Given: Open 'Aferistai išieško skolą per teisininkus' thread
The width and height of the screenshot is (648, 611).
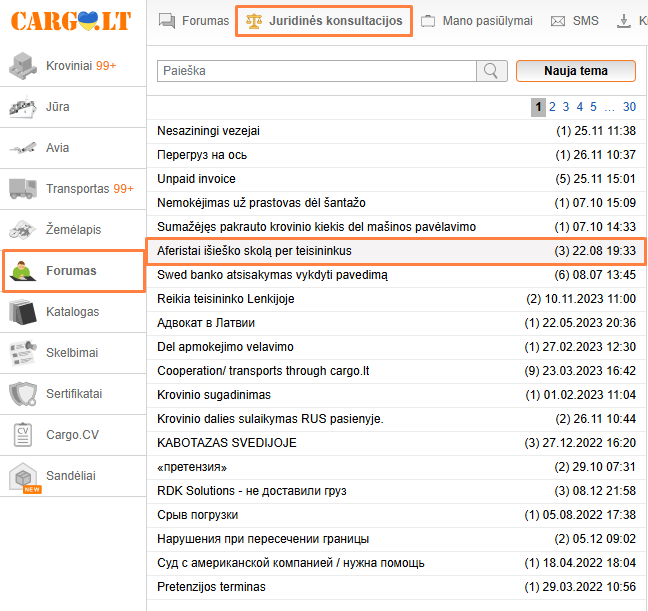Looking at the screenshot, I should (x=255, y=251).
